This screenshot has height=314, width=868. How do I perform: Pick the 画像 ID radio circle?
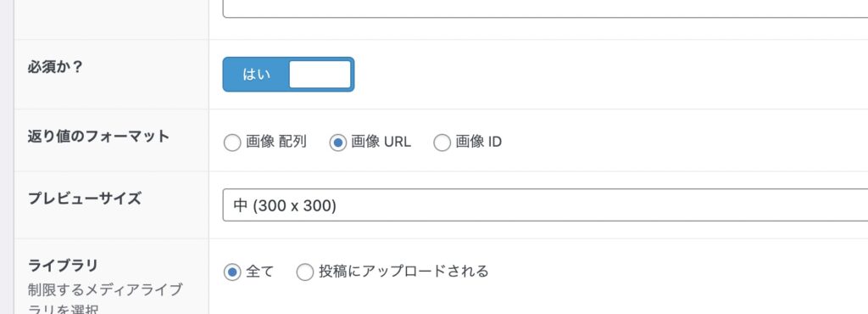tap(442, 143)
